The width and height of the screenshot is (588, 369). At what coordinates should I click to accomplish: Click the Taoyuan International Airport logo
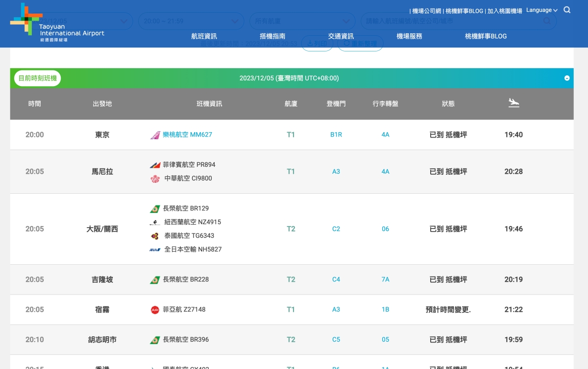(x=56, y=23)
